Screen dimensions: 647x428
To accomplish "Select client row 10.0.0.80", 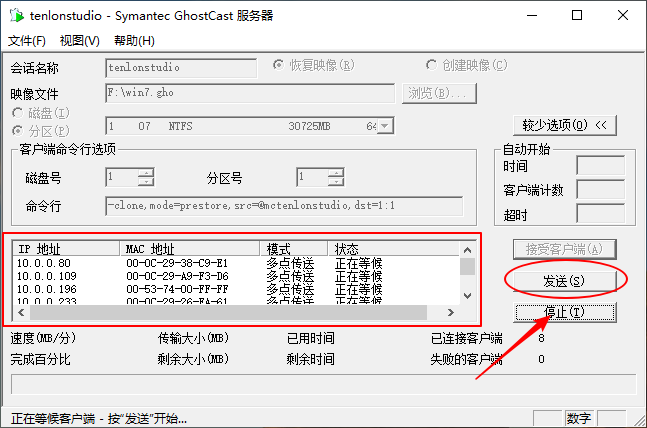I will 236,263.
